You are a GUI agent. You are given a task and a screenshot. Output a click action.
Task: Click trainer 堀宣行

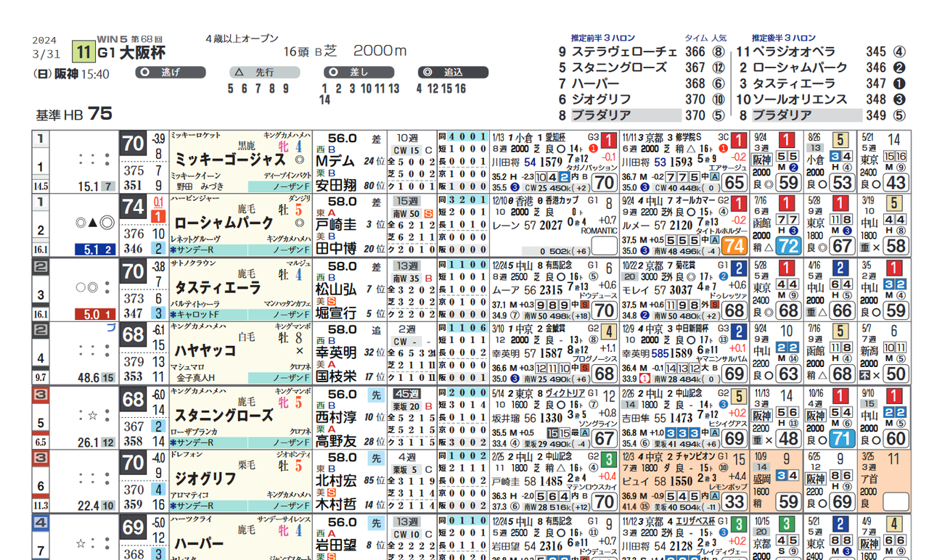335,313
